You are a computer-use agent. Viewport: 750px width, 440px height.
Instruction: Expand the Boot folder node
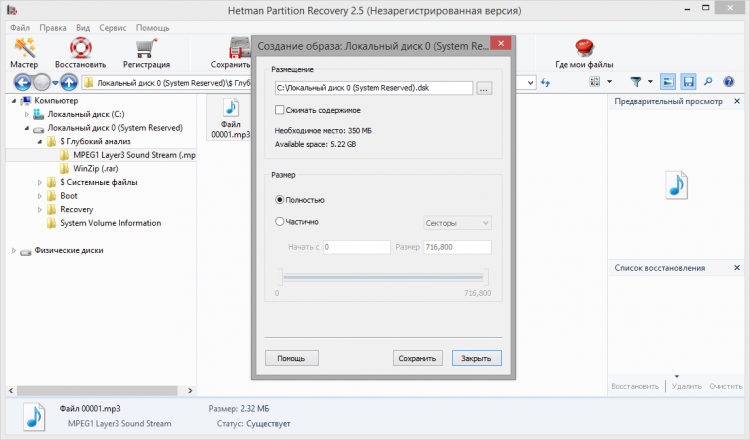coord(40,196)
